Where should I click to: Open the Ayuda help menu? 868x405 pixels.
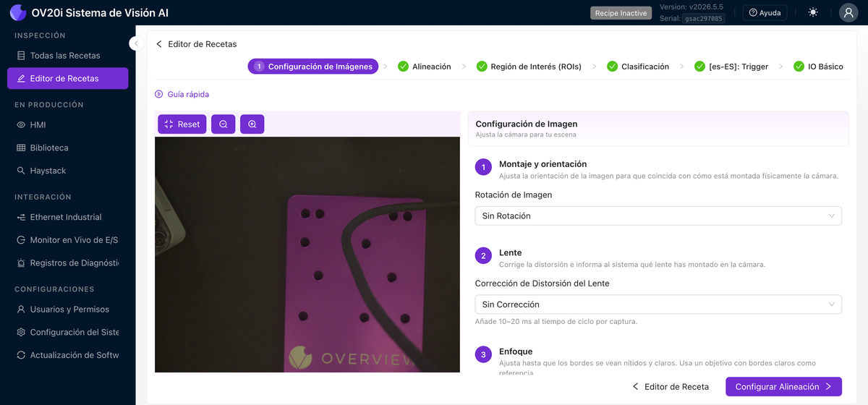tap(765, 12)
